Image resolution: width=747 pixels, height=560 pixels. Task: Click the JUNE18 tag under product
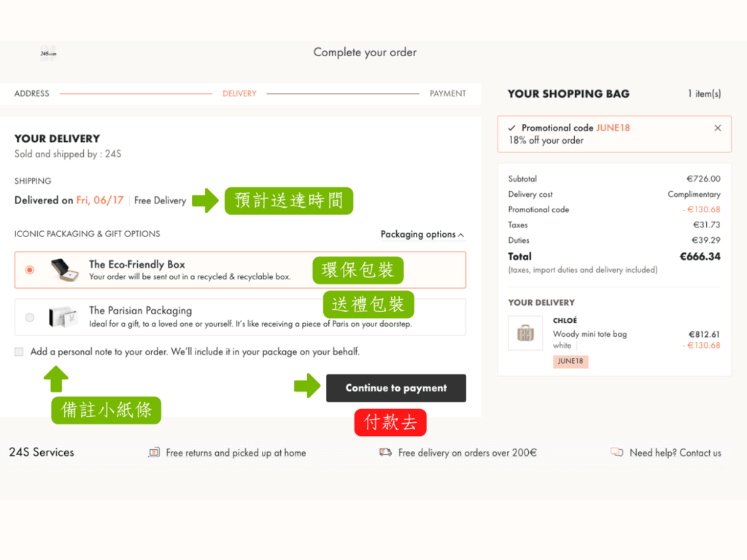(x=570, y=362)
